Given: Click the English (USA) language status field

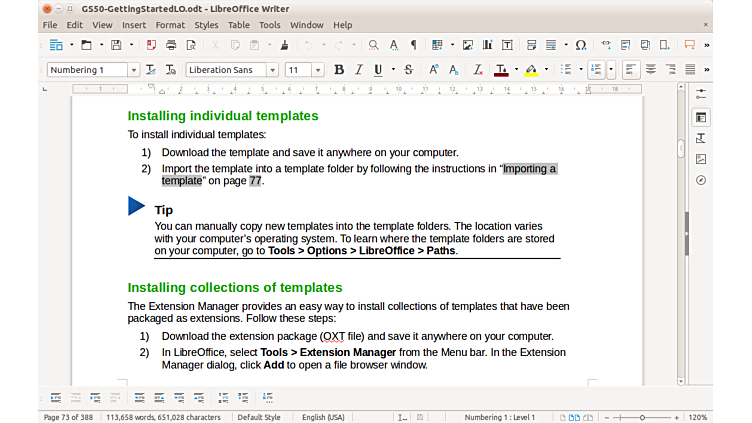Looking at the screenshot, I should pos(322,417).
